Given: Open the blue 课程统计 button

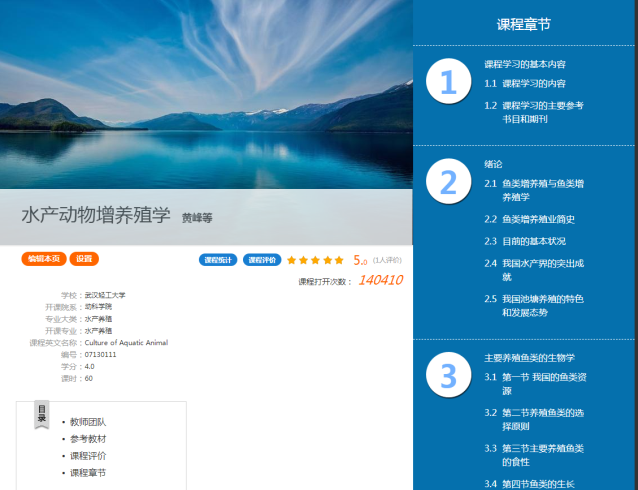Looking at the screenshot, I should tap(218, 260).
